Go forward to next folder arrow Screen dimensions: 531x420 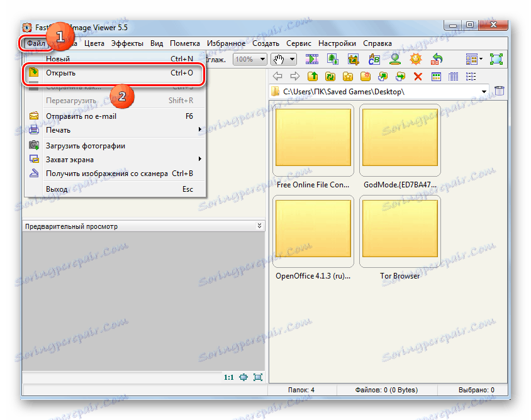295,76
